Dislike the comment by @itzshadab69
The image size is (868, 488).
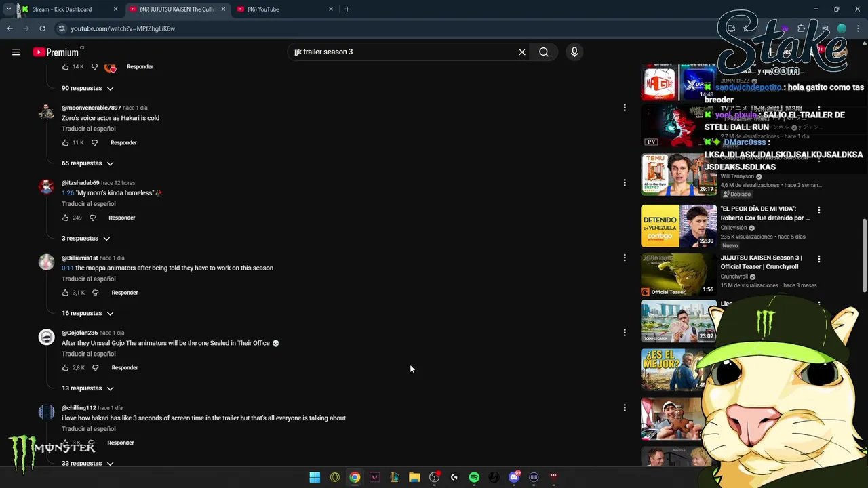[x=93, y=218]
